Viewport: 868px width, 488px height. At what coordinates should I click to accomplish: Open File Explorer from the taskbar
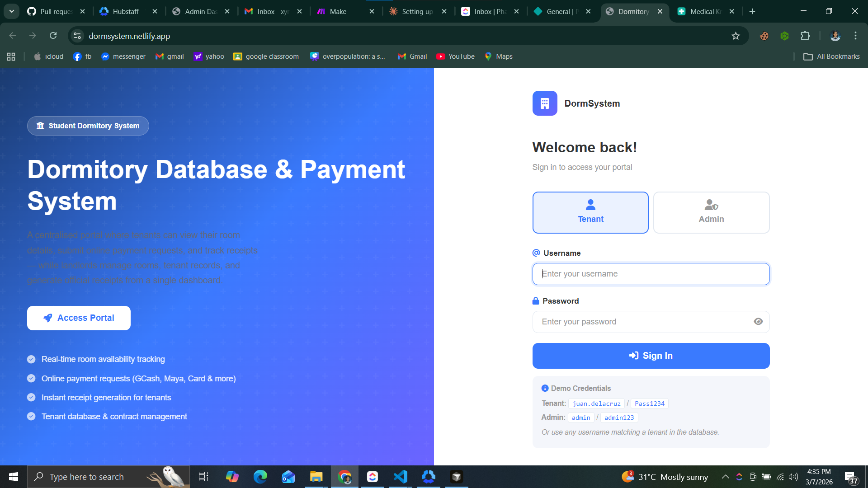(316, 477)
